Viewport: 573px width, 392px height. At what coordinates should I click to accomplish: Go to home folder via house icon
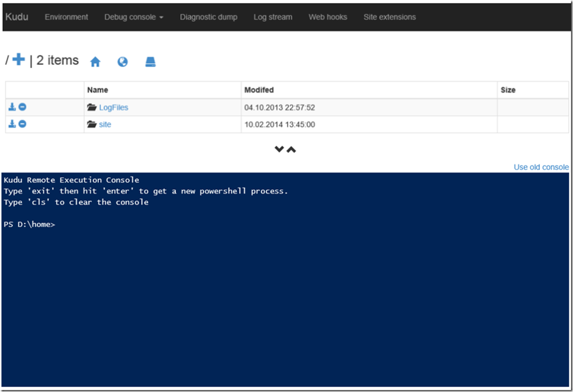coord(95,62)
